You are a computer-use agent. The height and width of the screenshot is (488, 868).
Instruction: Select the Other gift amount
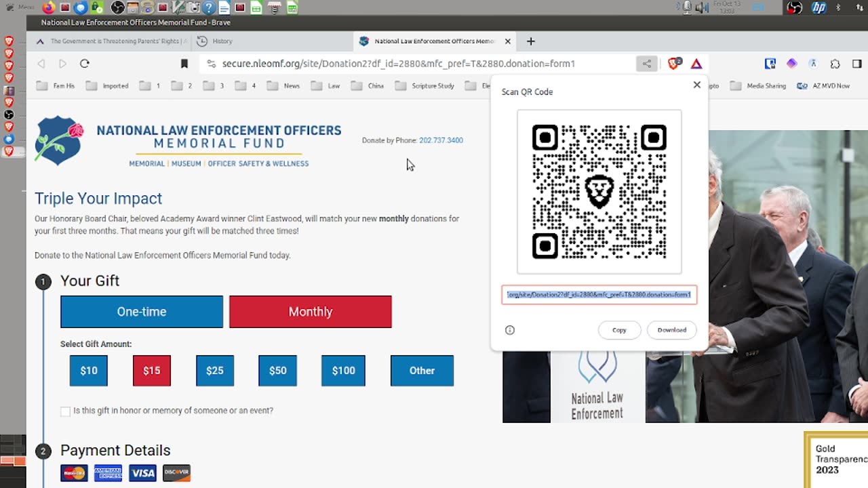click(x=422, y=371)
